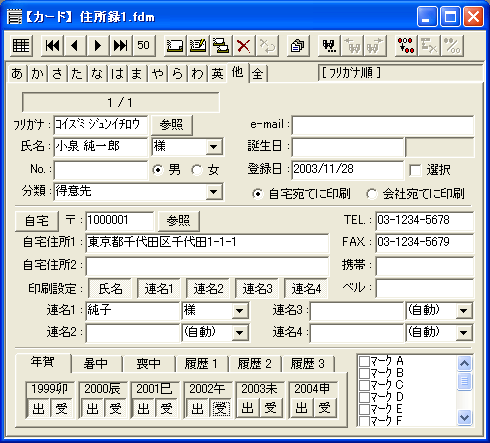
Task: Click the 参照 button beside フリガナ
Action: click(172, 125)
